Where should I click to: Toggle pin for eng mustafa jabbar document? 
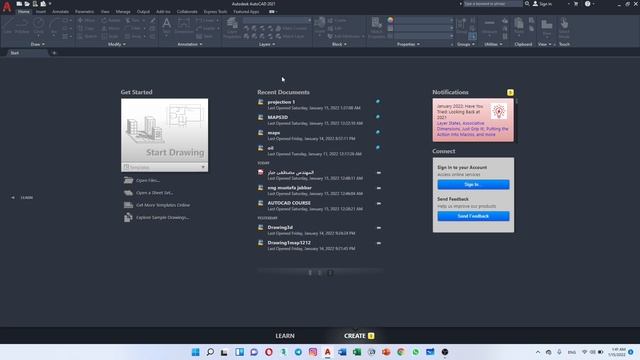pos(379,188)
